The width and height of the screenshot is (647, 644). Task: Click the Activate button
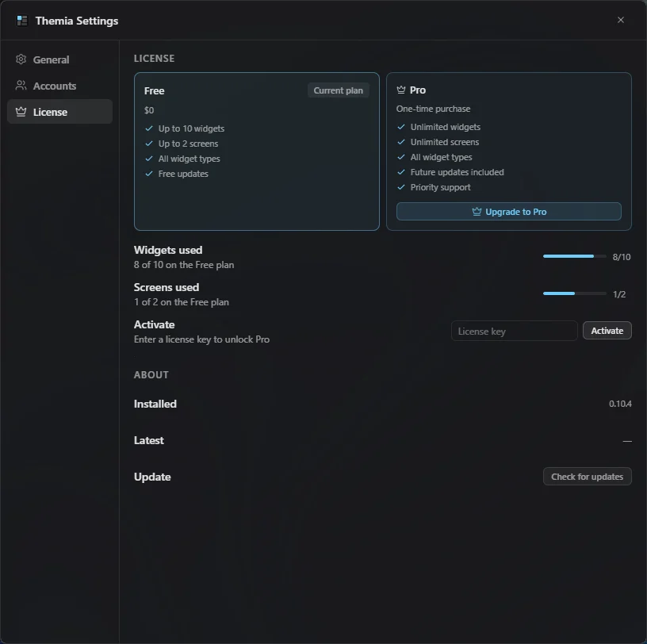(x=607, y=331)
